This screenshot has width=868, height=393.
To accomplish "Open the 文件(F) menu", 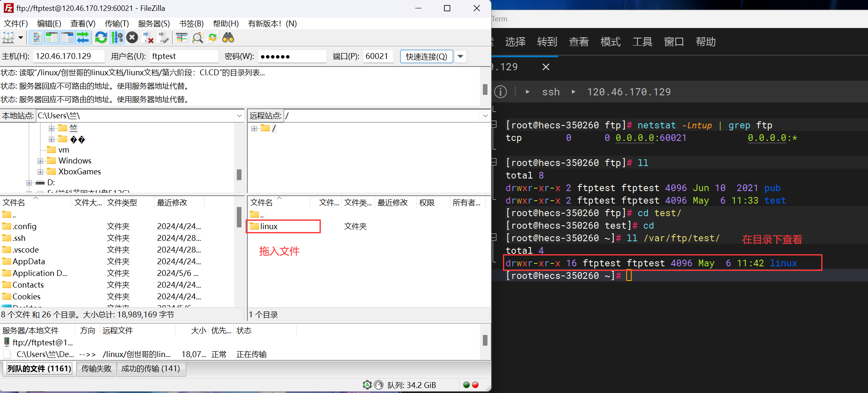I will coord(16,23).
